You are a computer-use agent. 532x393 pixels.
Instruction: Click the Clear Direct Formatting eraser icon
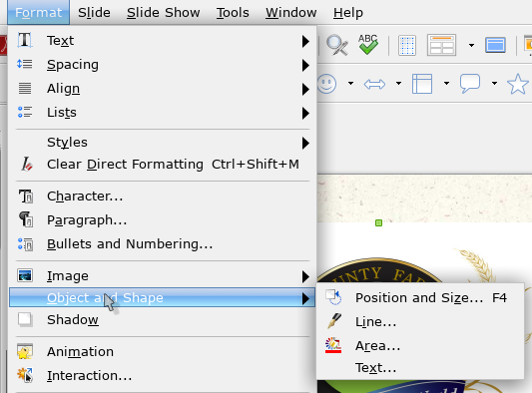coord(27,165)
